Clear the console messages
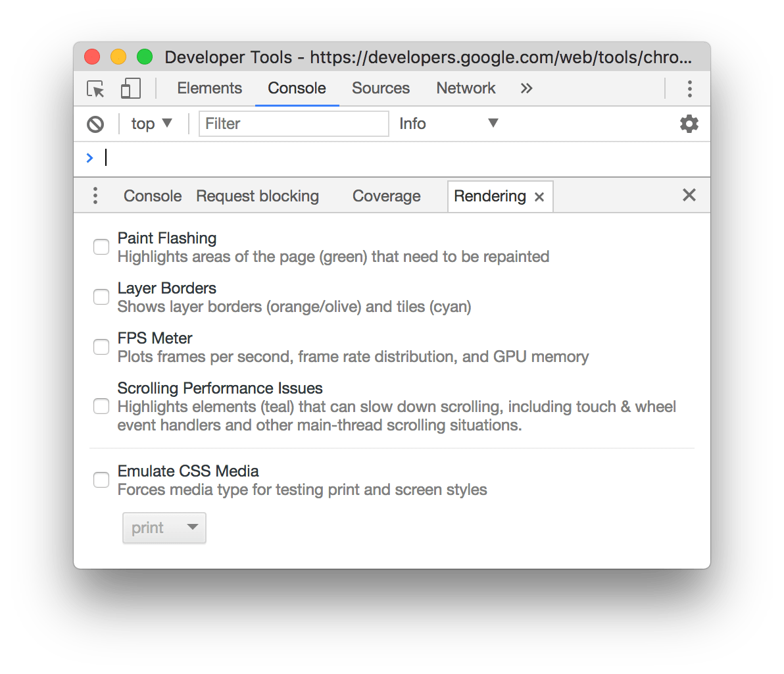This screenshot has height=674, width=784. tap(95, 124)
